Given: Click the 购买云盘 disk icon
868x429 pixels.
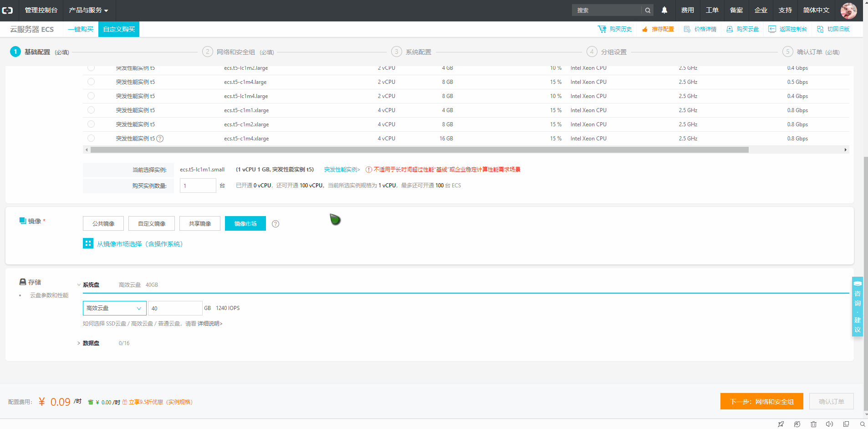Looking at the screenshot, I should click(x=730, y=29).
